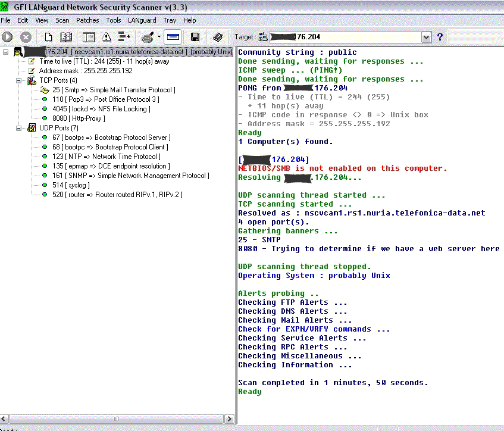Open the table layout icon in toolbar

point(89,37)
